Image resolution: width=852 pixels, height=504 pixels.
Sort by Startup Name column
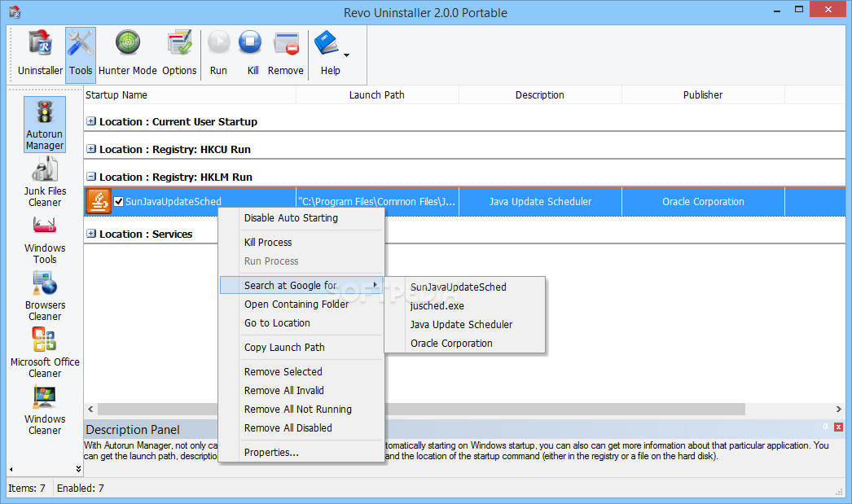190,95
